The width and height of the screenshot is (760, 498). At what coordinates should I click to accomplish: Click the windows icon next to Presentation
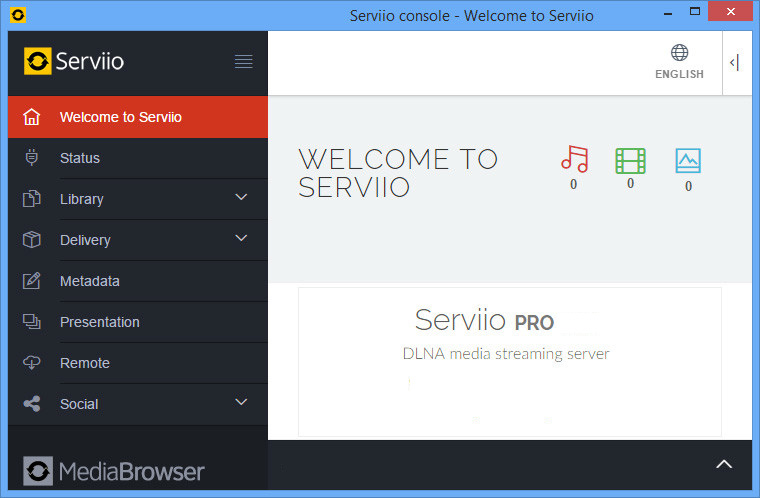(32, 321)
